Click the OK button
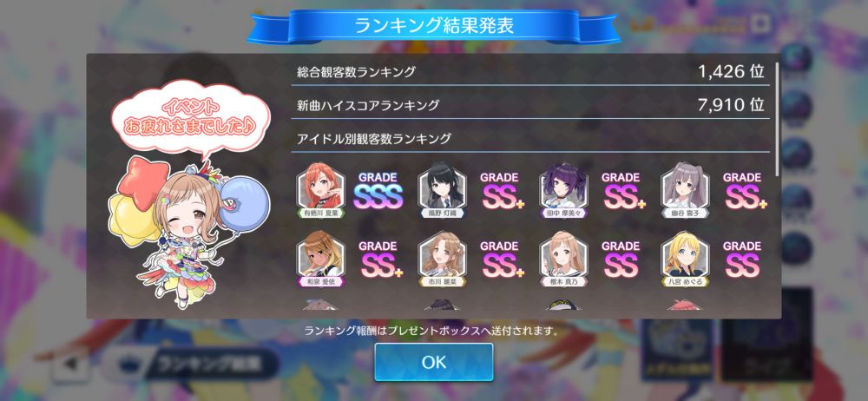 click(433, 362)
